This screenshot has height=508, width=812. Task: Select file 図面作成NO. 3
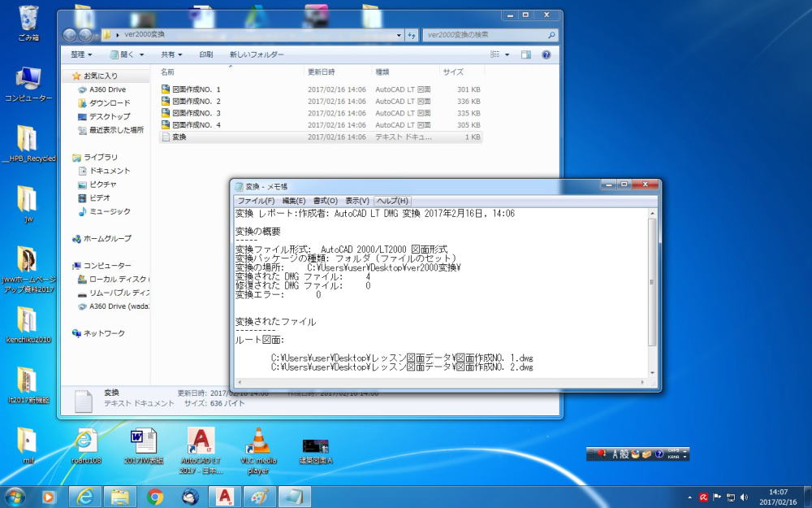(321, 113)
